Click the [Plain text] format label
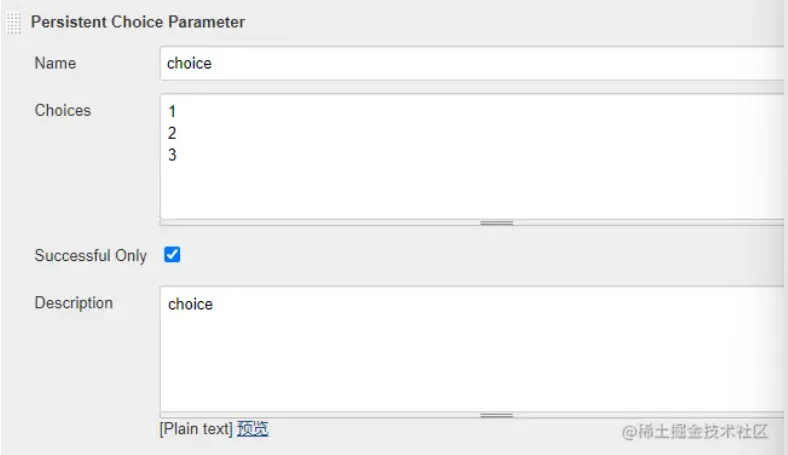 point(196,429)
